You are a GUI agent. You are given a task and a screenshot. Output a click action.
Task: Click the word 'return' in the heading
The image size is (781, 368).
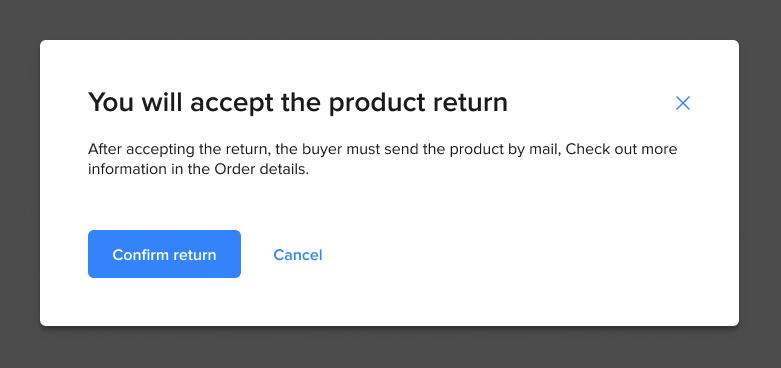(x=470, y=103)
